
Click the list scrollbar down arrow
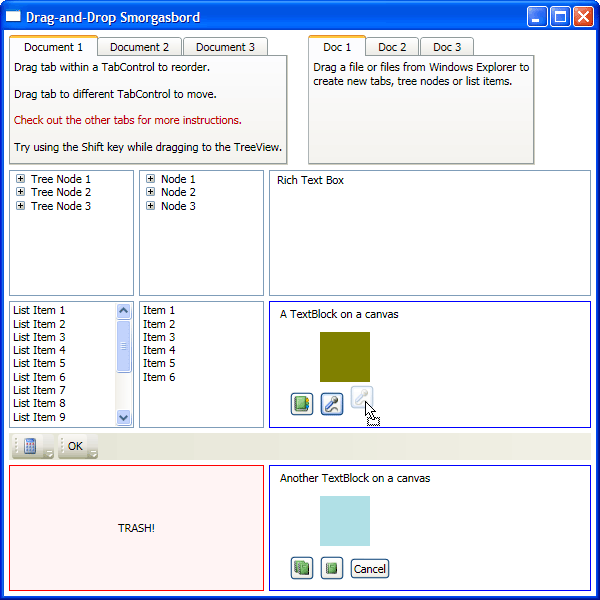[x=123, y=417]
